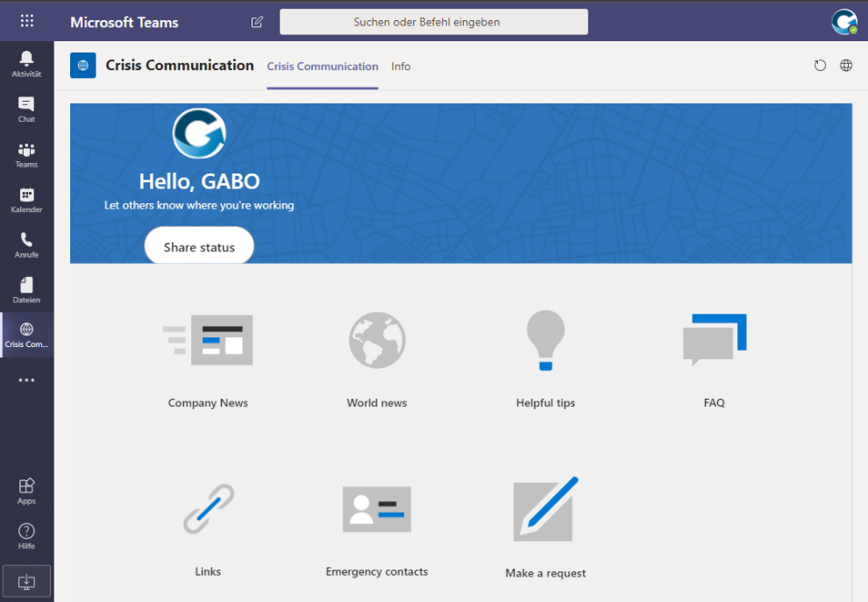Open Chat in the sidebar

pos(26,109)
